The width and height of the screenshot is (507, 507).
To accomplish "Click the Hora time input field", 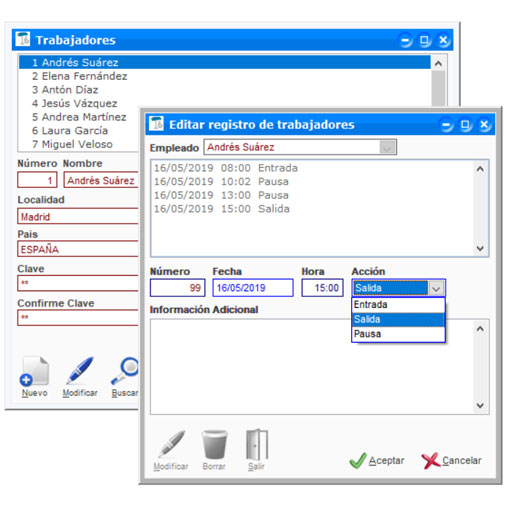I will tap(322, 288).
